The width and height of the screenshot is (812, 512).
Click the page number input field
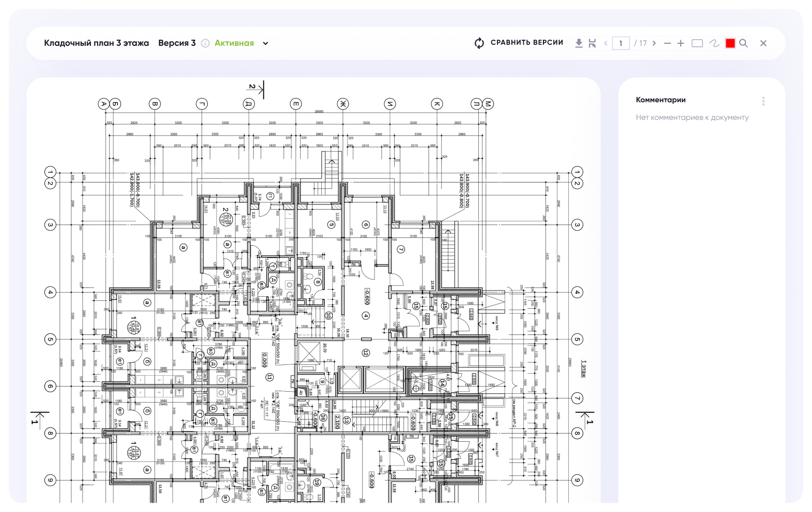click(620, 43)
